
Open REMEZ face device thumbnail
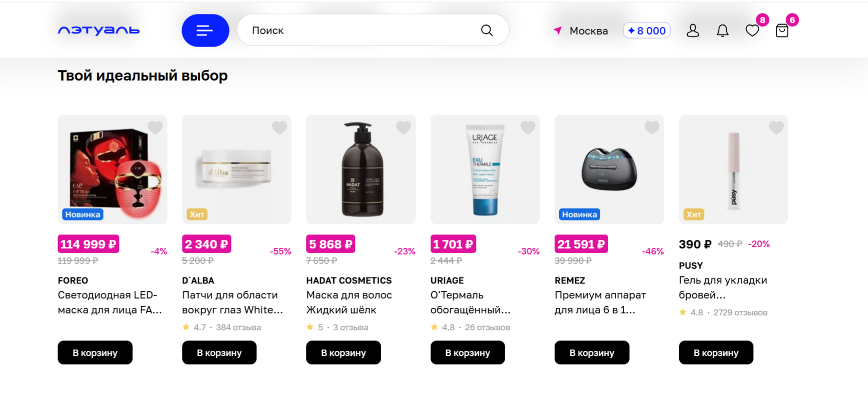609,169
